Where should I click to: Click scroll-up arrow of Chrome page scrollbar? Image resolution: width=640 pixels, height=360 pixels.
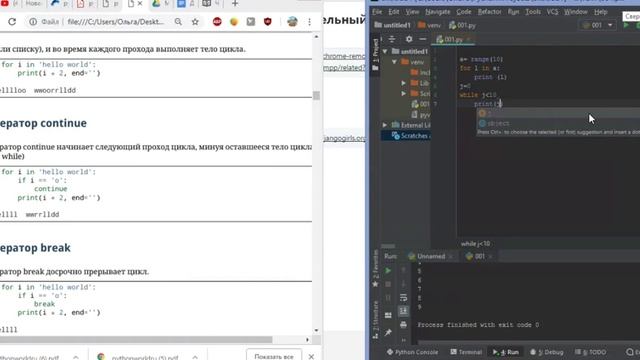pyautogui.click(x=316, y=37)
